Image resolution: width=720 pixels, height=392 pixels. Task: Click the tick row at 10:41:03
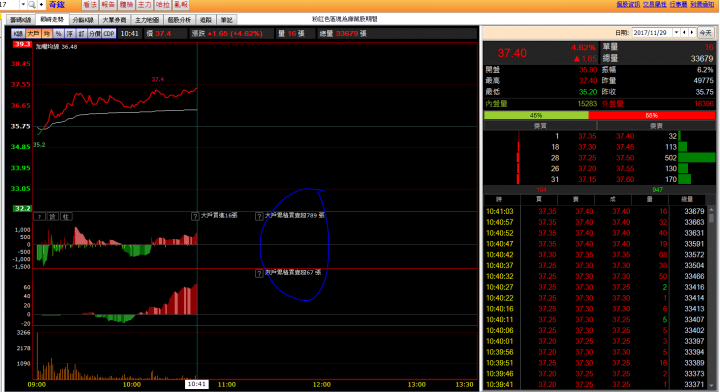(x=596, y=211)
